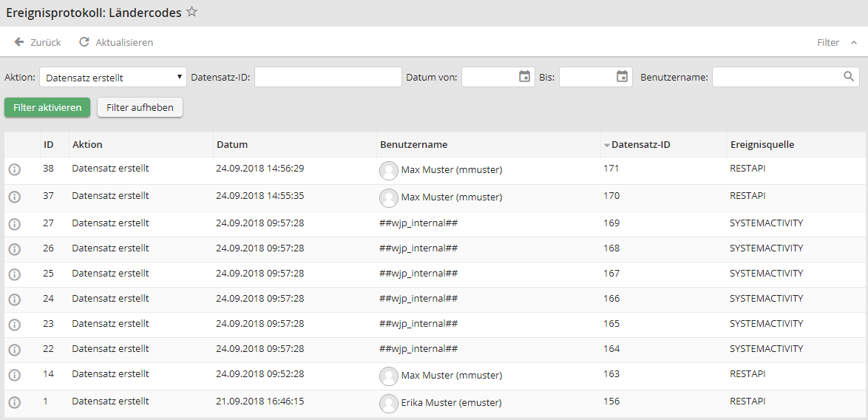Click the Ereignisquelle column header
This screenshot has width=868, height=420.
pyautogui.click(x=762, y=145)
